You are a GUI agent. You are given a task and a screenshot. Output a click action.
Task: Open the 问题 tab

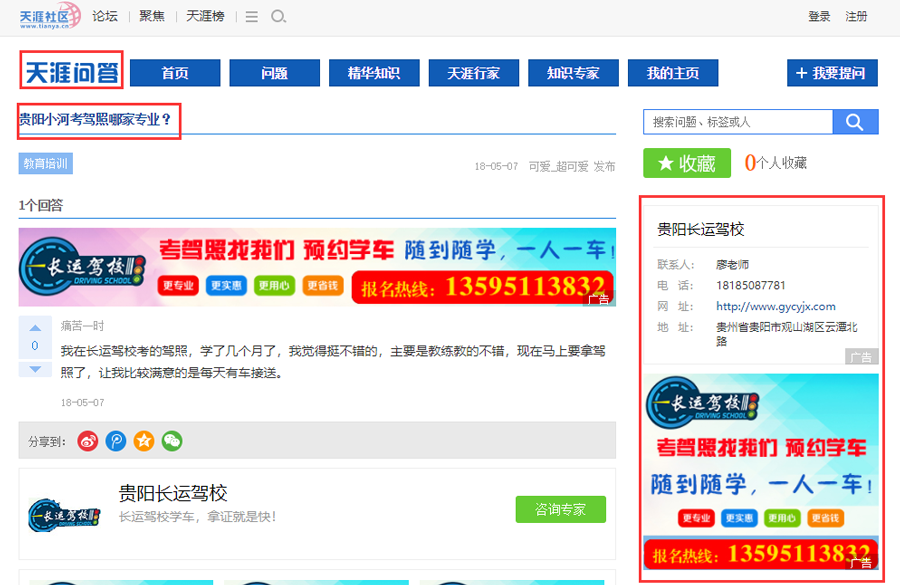tap(274, 73)
